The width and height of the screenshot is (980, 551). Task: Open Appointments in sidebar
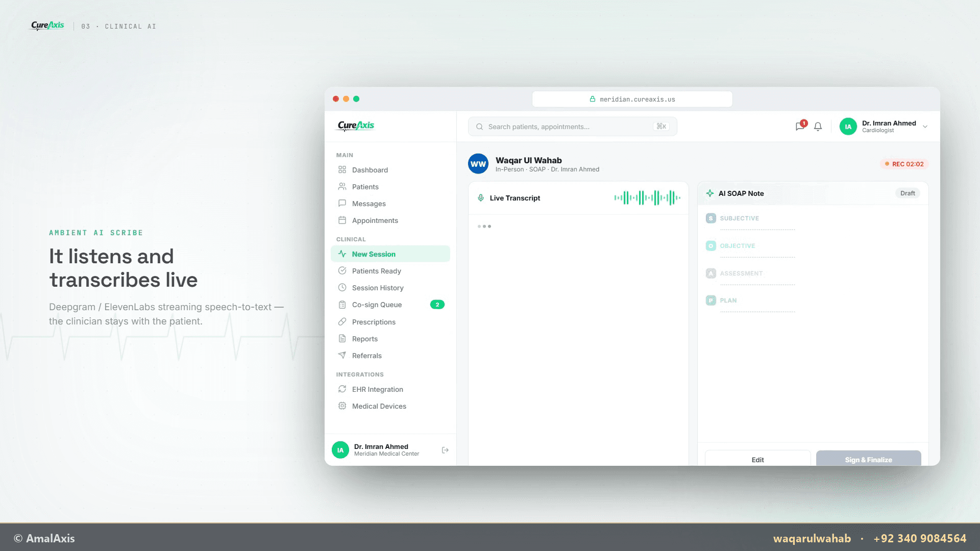pos(390,220)
